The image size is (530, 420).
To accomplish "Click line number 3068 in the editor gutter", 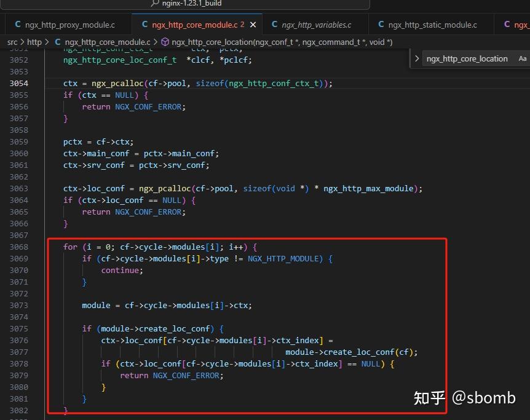I will 18,247.
